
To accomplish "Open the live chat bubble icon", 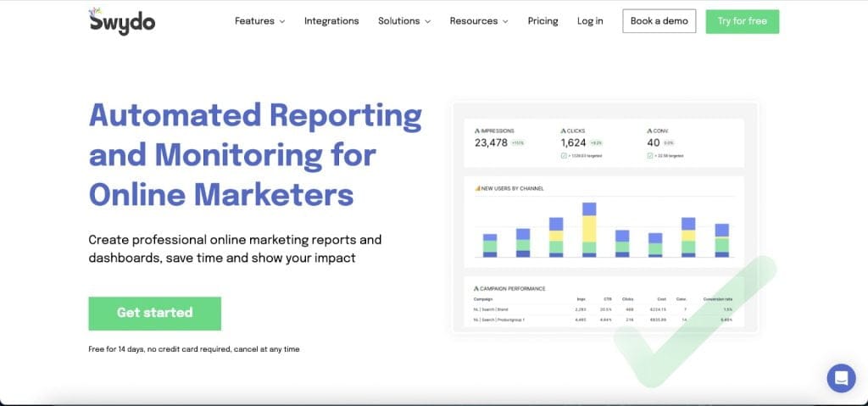I will coord(841,378).
